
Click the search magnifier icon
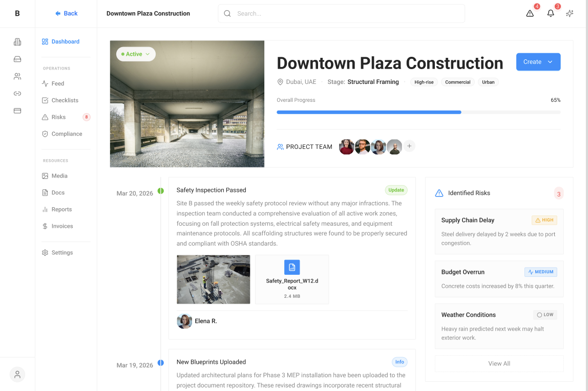pyautogui.click(x=227, y=13)
